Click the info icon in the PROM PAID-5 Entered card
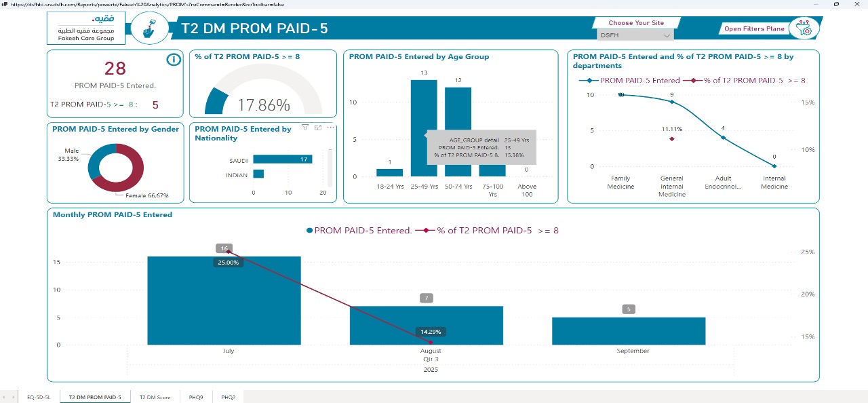The height and width of the screenshot is (403, 868). tap(174, 60)
